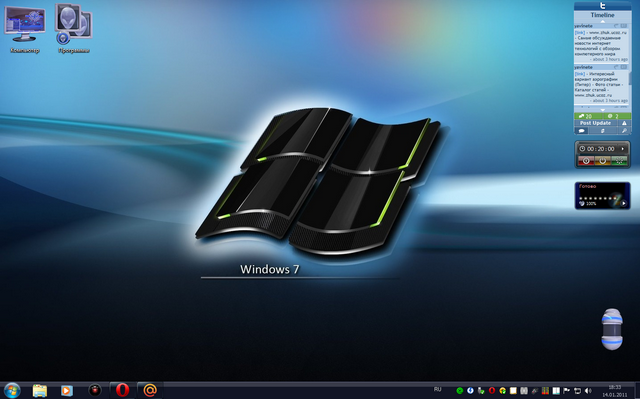
Task: Click the yellow headset tray icon
Action: 502,391
